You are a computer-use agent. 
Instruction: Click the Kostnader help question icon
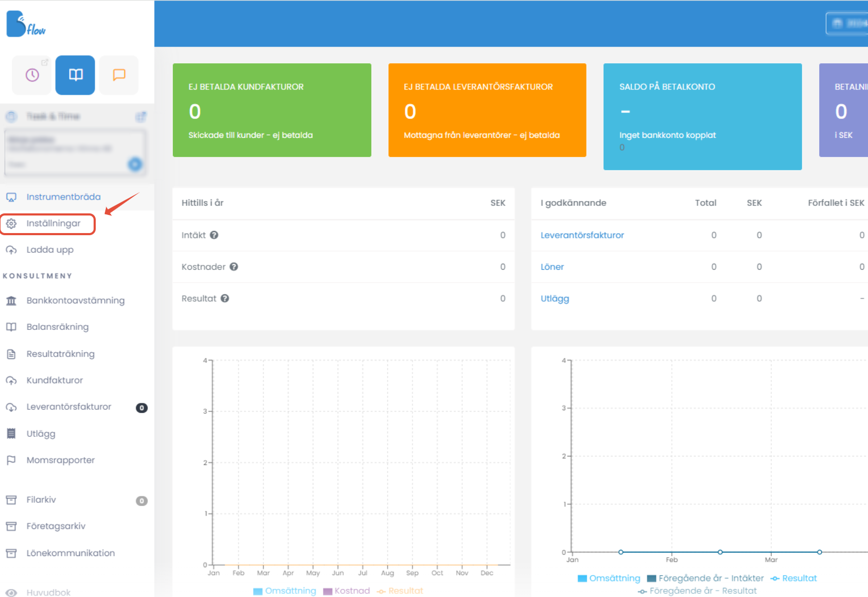(234, 267)
